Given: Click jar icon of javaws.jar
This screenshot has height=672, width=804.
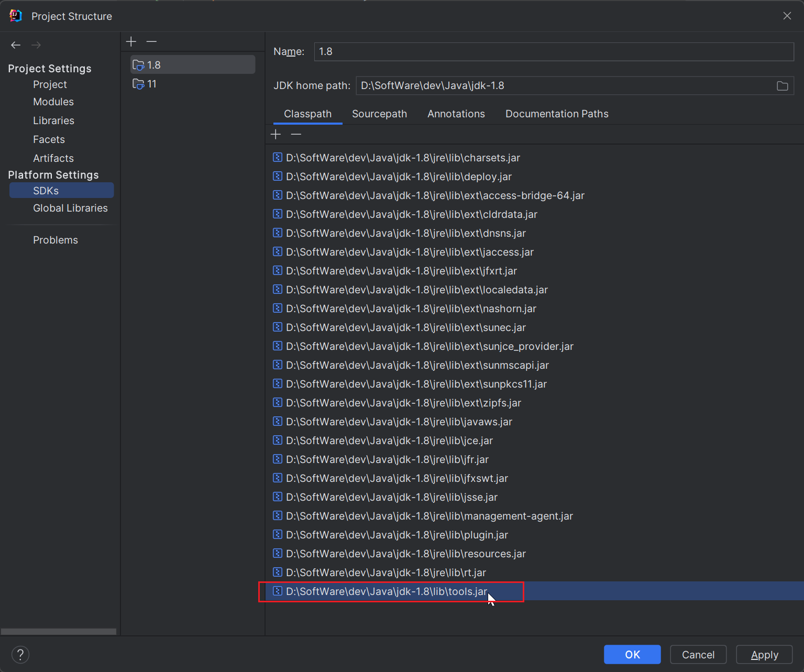Looking at the screenshot, I should [278, 421].
